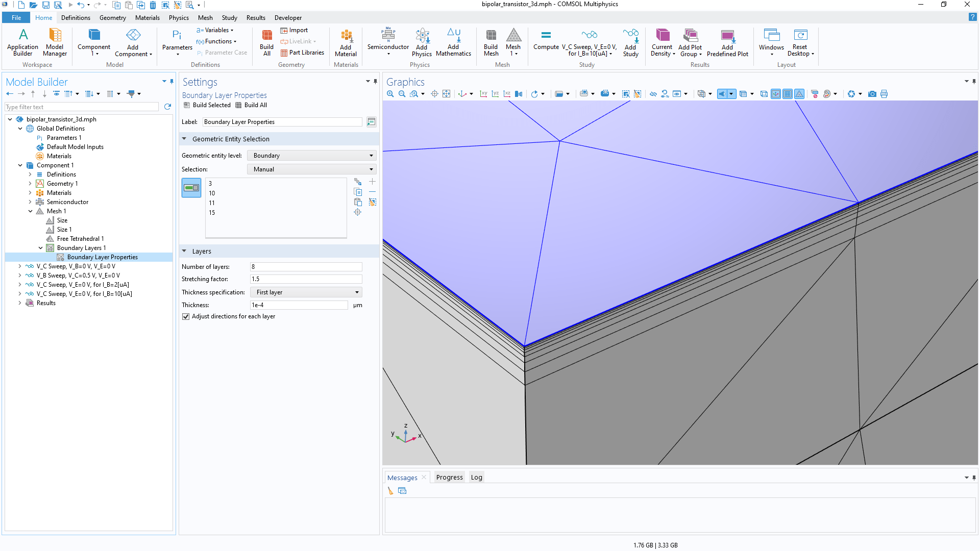This screenshot has width=980, height=551.
Task: Open the Thickness specification dropdown
Action: pyautogui.click(x=306, y=292)
